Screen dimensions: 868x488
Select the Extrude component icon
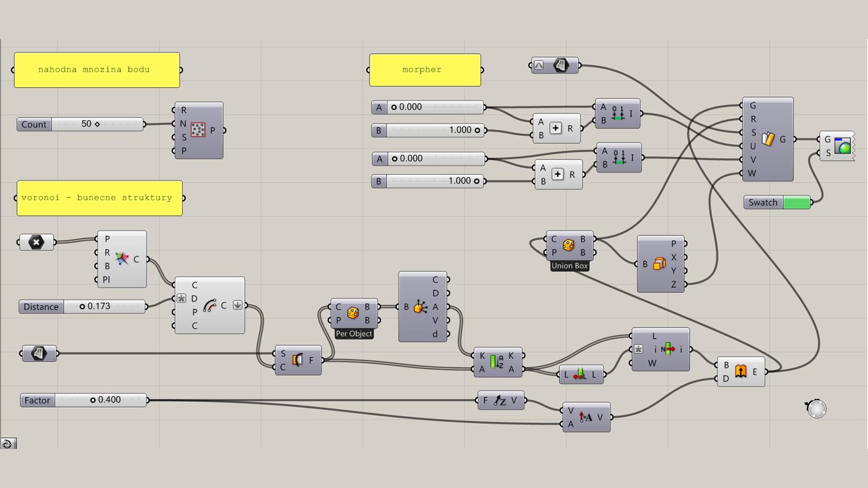click(x=741, y=371)
